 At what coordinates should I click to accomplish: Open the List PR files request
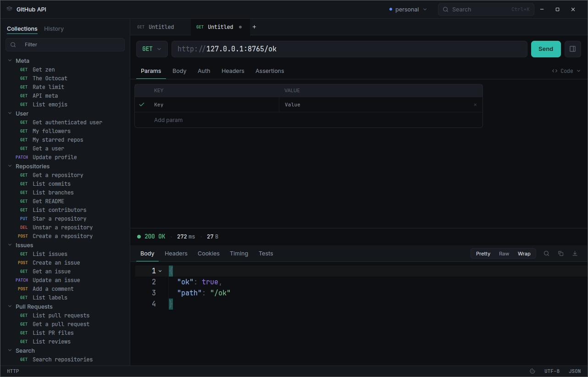point(53,333)
